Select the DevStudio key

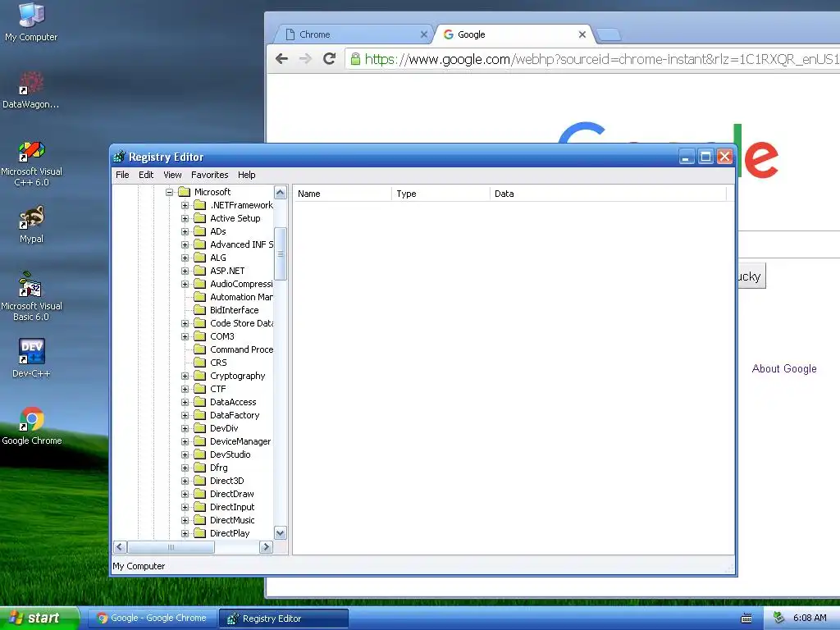click(230, 454)
